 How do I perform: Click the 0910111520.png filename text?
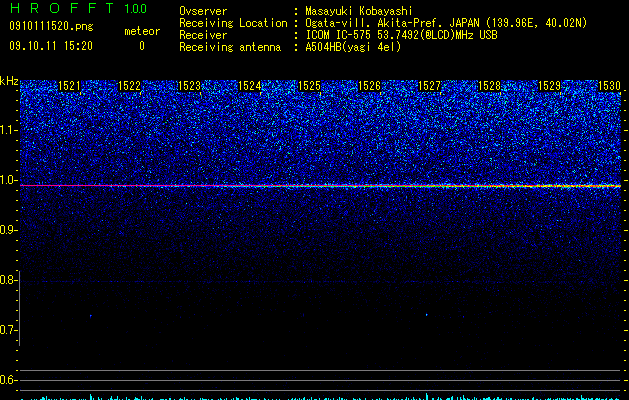click(x=51, y=27)
